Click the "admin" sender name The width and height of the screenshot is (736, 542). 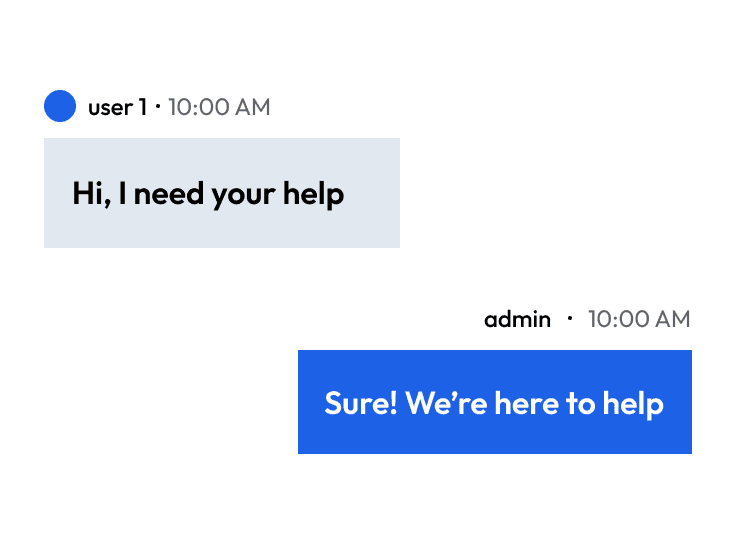(517, 319)
